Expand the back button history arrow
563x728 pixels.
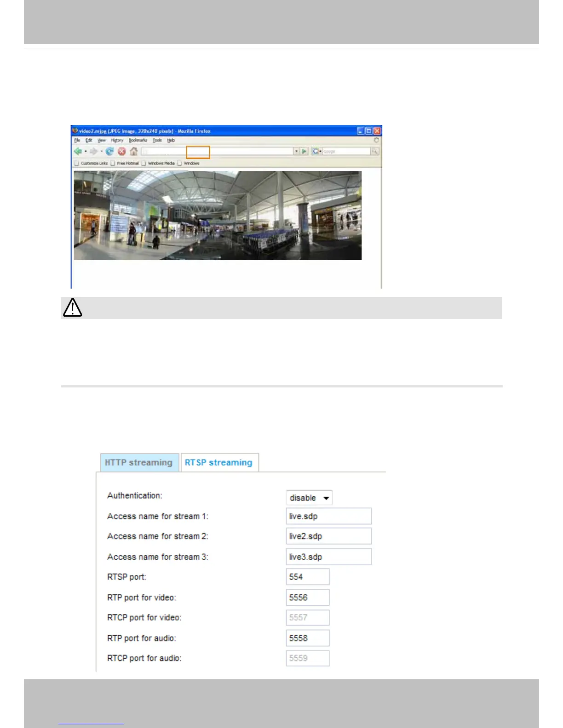[86, 151]
